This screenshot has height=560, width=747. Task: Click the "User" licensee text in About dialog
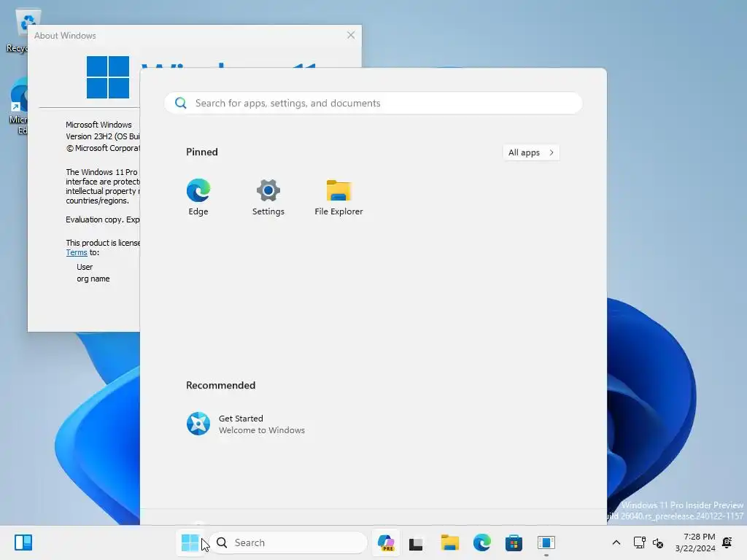[x=85, y=267]
